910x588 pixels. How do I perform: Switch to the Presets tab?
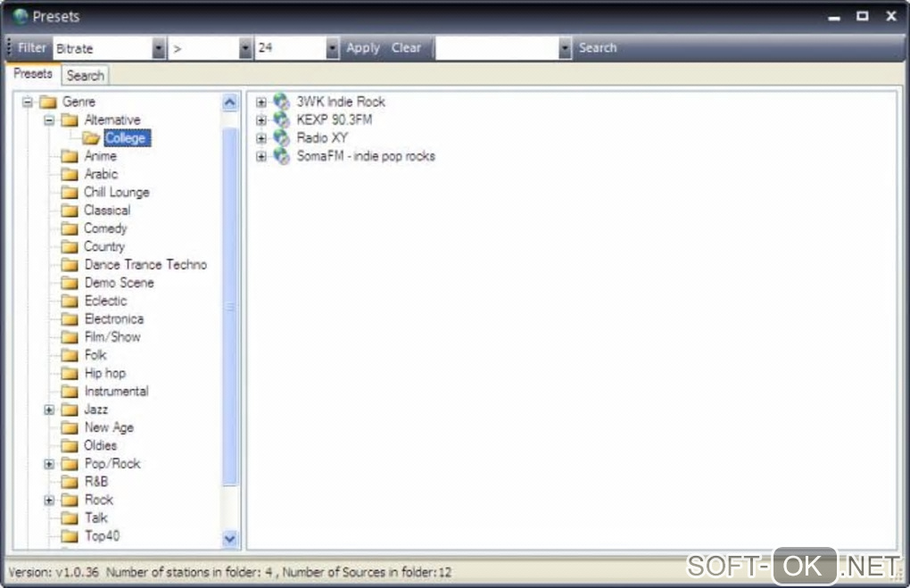pyautogui.click(x=33, y=74)
